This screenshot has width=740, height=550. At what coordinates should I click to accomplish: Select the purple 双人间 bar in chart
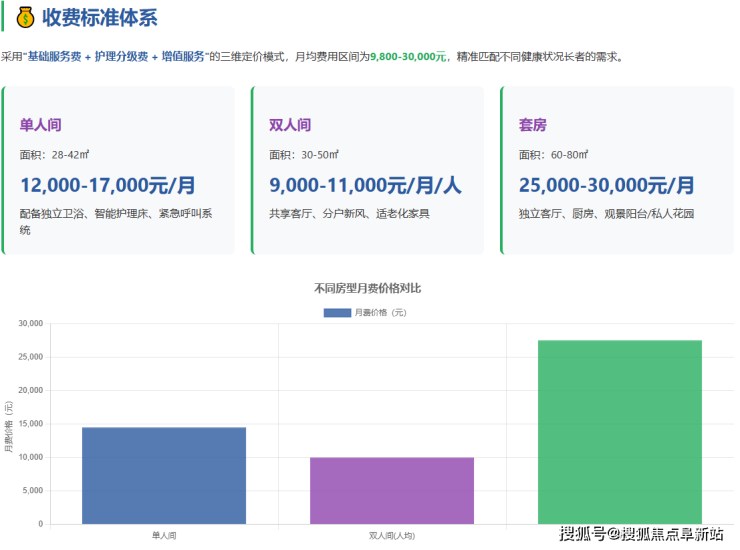391,490
